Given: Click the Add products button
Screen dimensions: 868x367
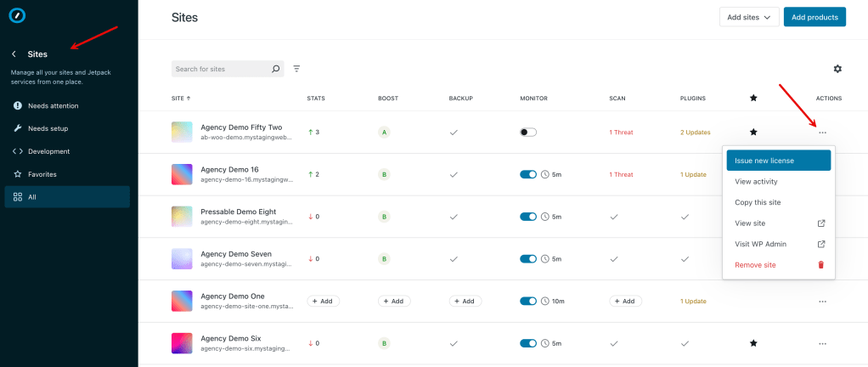Looking at the screenshot, I should point(814,17).
